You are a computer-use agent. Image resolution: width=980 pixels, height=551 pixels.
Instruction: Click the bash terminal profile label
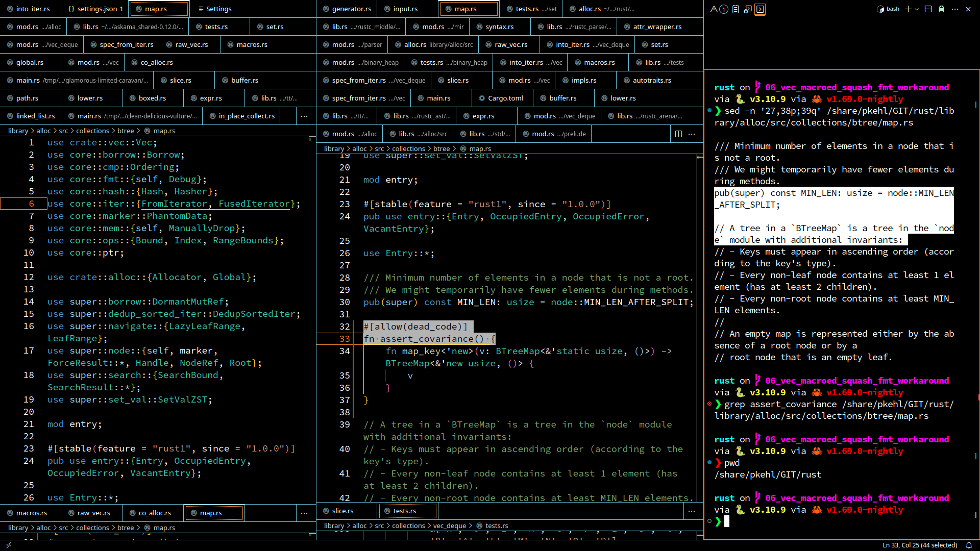[x=889, y=9]
